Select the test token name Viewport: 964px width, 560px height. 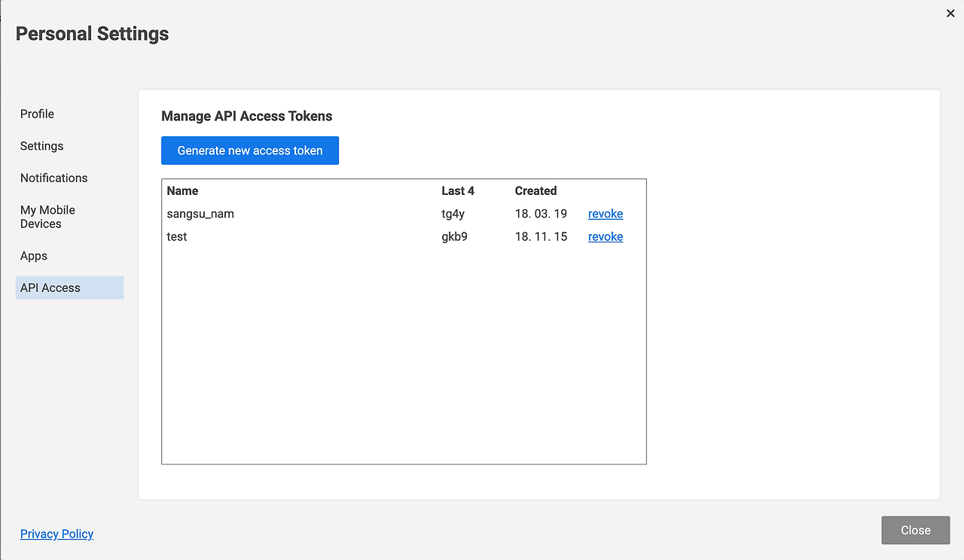click(x=177, y=236)
